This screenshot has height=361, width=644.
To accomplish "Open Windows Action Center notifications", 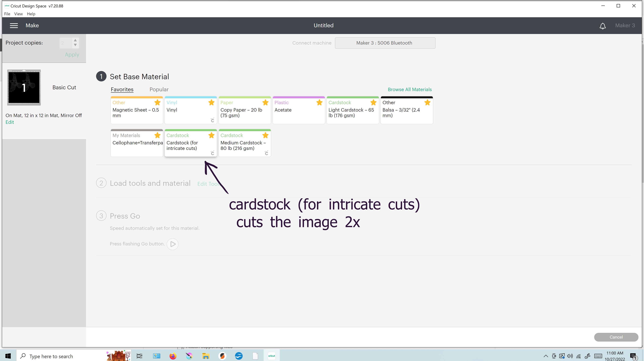I will click(x=633, y=356).
